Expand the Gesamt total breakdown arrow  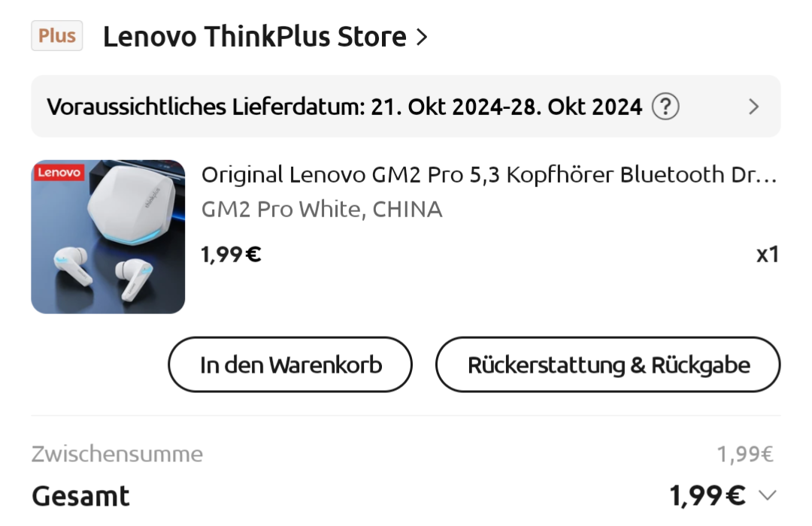pos(768,495)
